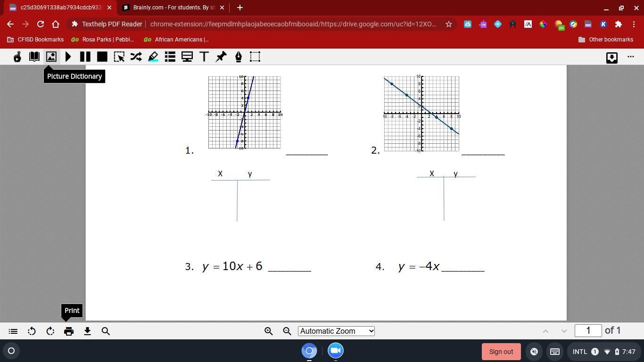Toggle the extension showing 'on' badge

pyautogui.click(x=559, y=25)
